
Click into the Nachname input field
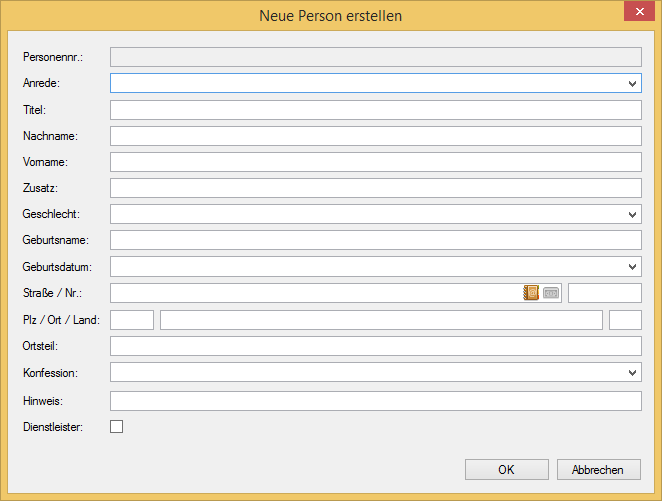[x=376, y=136]
